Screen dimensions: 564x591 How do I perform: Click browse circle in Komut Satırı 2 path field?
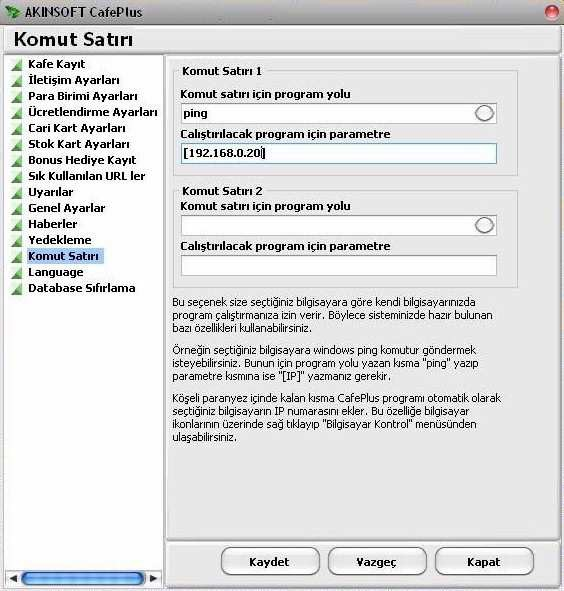point(484,225)
